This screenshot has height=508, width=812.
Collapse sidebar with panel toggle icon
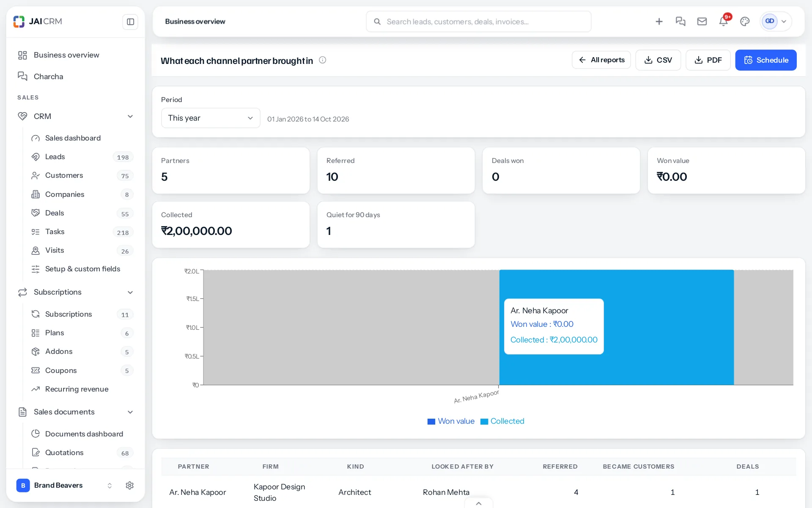[x=130, y=22]
